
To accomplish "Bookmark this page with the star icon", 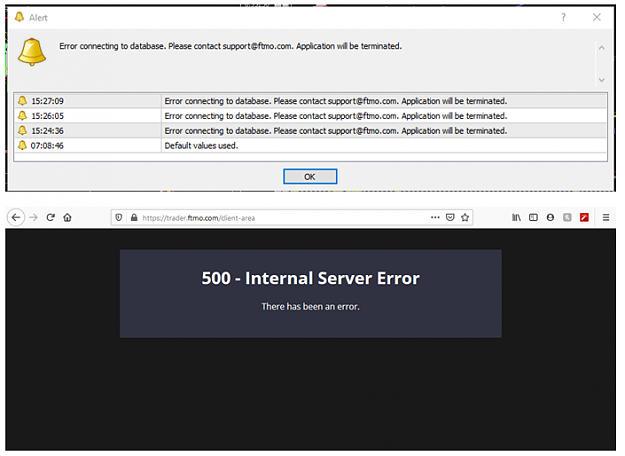I will coord(465,217).
